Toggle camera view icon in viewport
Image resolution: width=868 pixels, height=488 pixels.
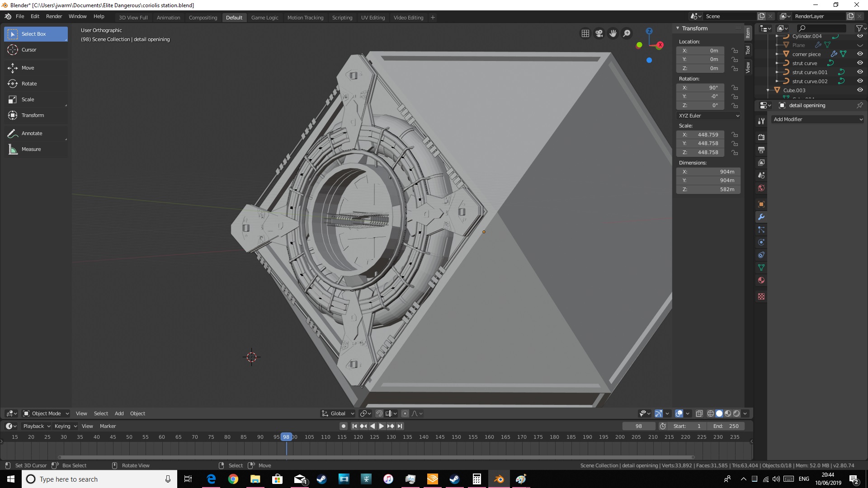pos(599,33)
